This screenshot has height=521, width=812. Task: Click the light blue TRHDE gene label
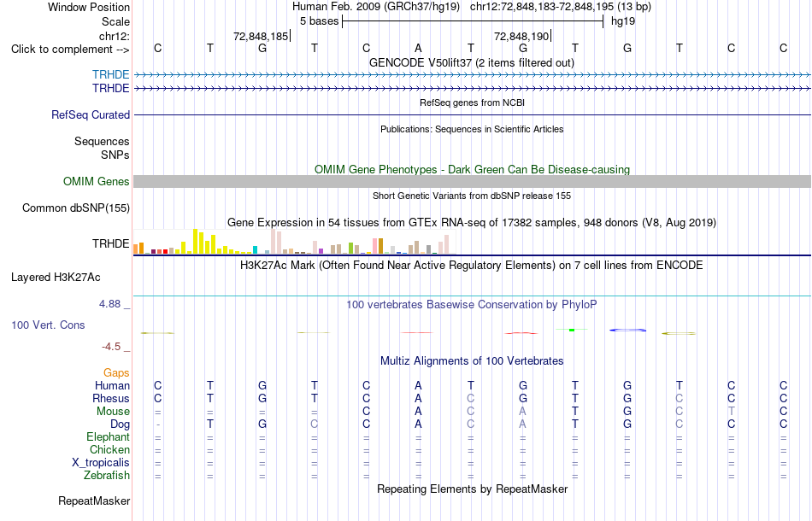[111, 74]
